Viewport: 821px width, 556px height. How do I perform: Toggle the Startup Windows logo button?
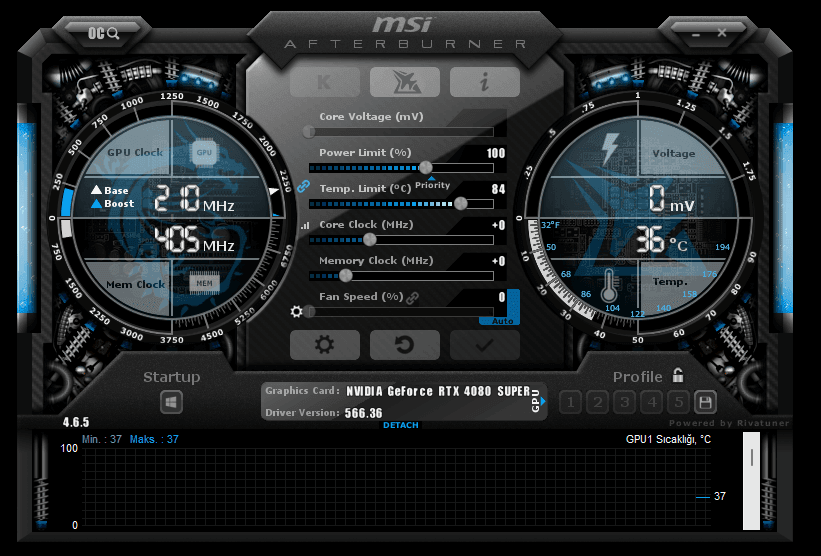[x=172, y=402]
